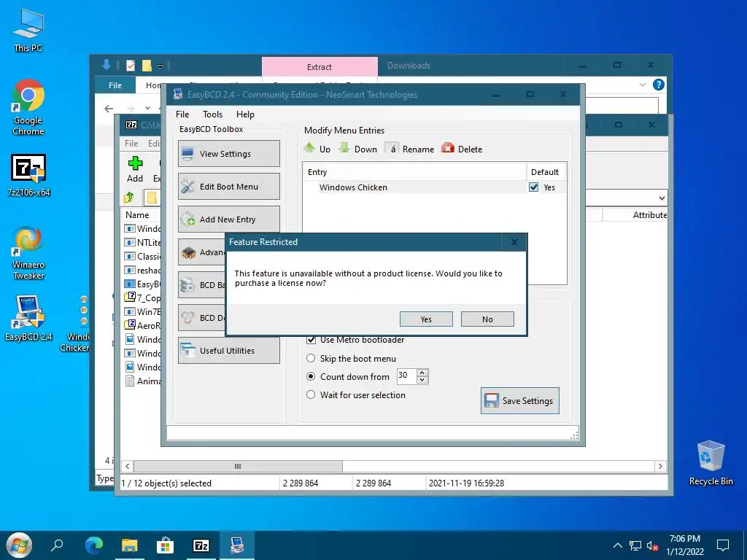Move entry Up in menu entries

pyautogui.click(x=317, y=149)
